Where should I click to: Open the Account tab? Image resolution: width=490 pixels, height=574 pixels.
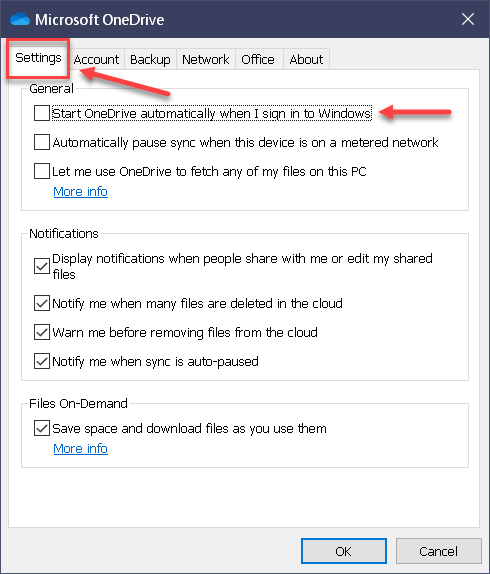(x=96, y=59)
